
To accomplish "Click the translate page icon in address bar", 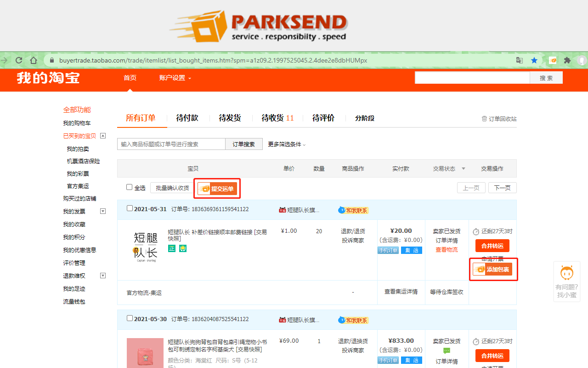I will click(x=520, y=60).
